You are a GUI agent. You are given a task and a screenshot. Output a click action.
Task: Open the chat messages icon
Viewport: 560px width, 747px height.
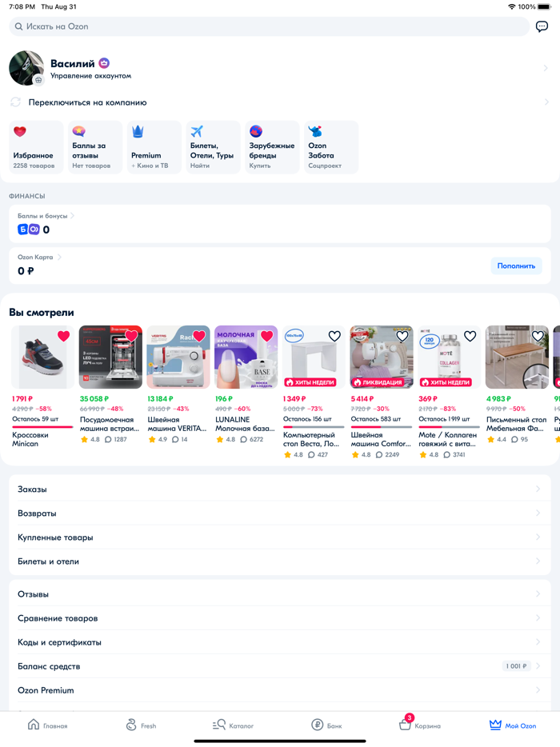pos(542,26)
